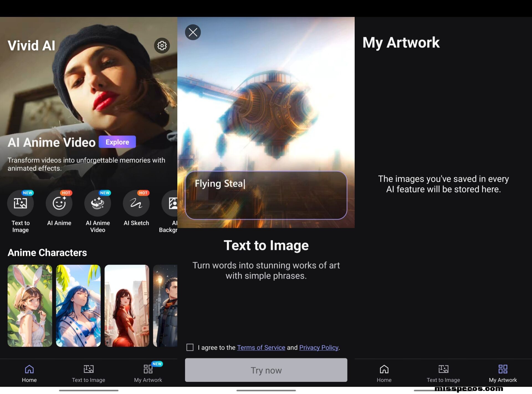Click the 'Flying Stea' prompt input field

point(266,195)
